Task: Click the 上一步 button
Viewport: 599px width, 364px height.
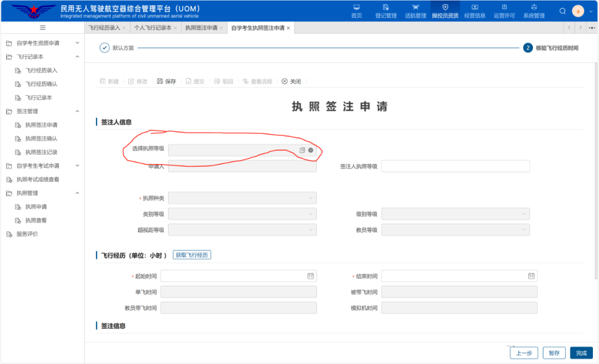Action: tap(524, 353)
